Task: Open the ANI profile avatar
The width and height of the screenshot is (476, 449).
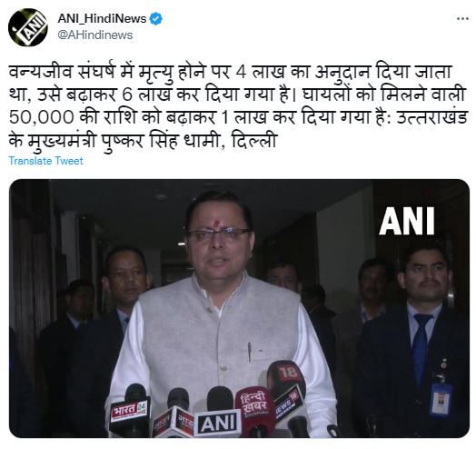Action: click(x=28, y=27)
